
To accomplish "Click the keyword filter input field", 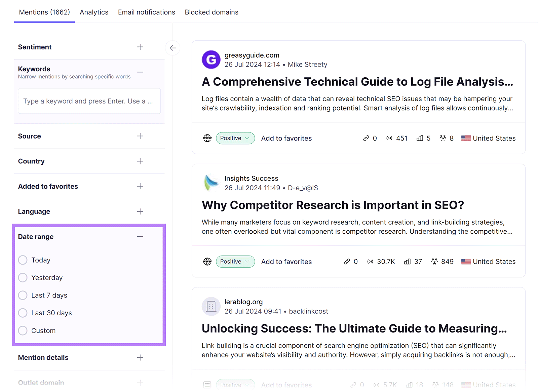I will (89, 101).
